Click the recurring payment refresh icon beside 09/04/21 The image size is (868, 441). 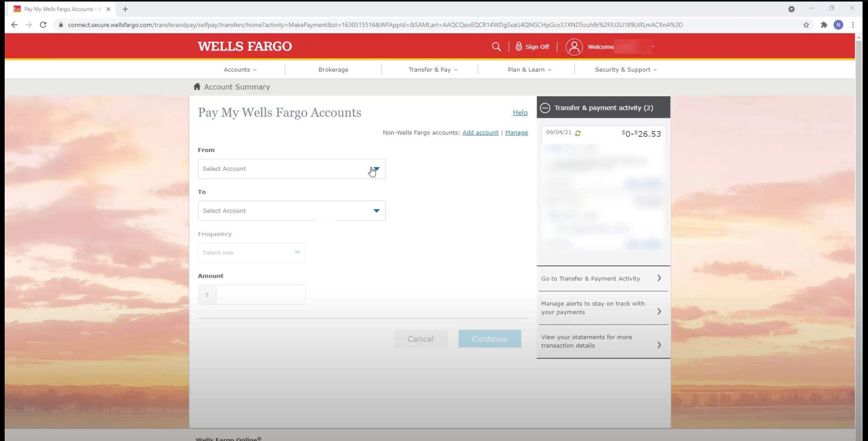click(578, 133)
